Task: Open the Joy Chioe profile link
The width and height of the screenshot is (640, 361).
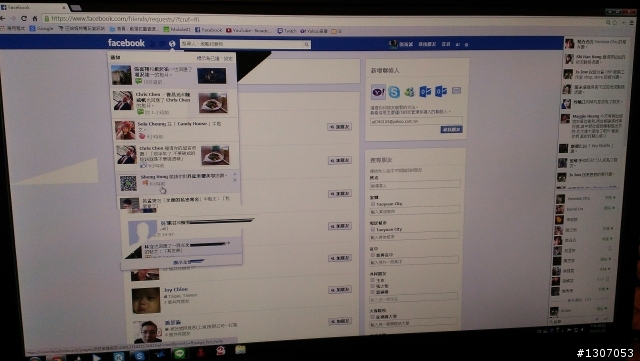Action: pos(176,289)
